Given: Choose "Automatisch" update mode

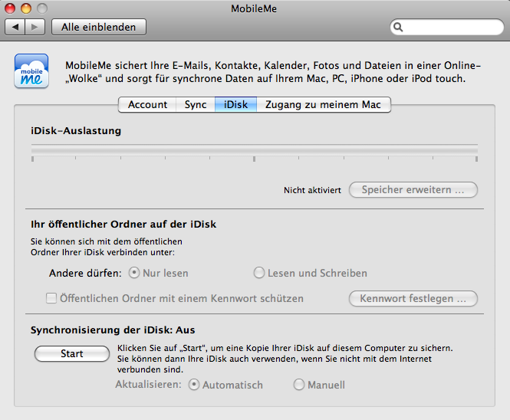Looking at the screenshot, I should [x=194, y=385].
